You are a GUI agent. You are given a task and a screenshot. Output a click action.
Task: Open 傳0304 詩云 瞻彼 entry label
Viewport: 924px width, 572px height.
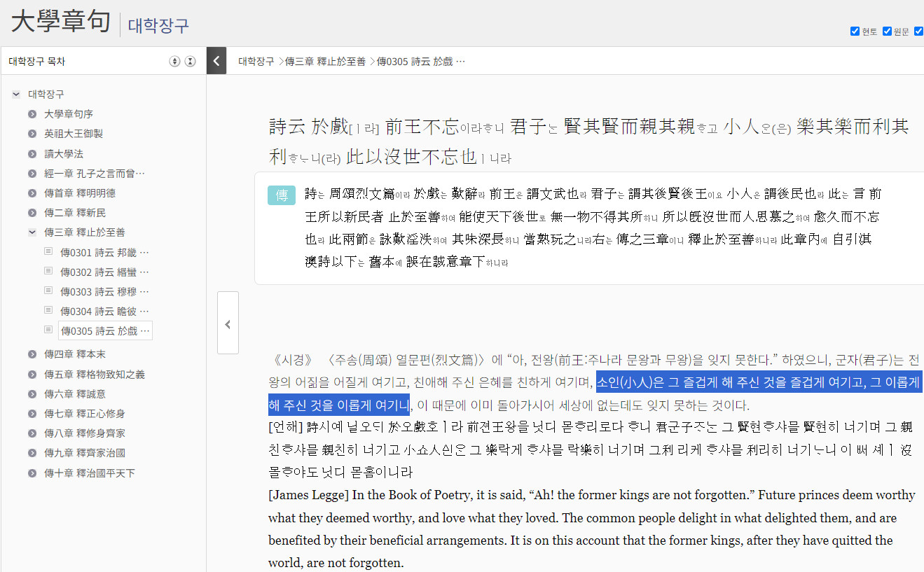[105, 311]
